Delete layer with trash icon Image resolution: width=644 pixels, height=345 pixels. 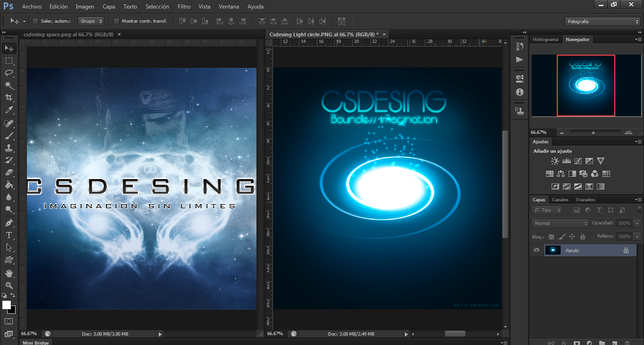(627, 343)
